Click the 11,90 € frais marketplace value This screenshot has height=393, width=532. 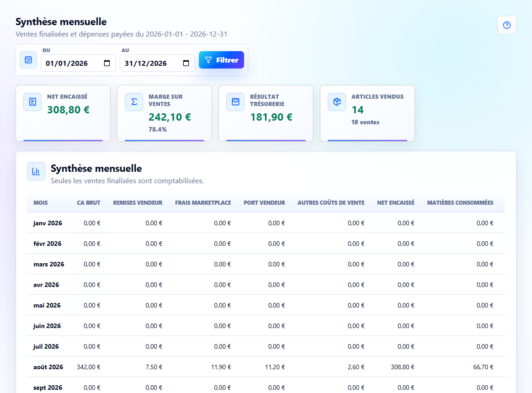[221, 367]
